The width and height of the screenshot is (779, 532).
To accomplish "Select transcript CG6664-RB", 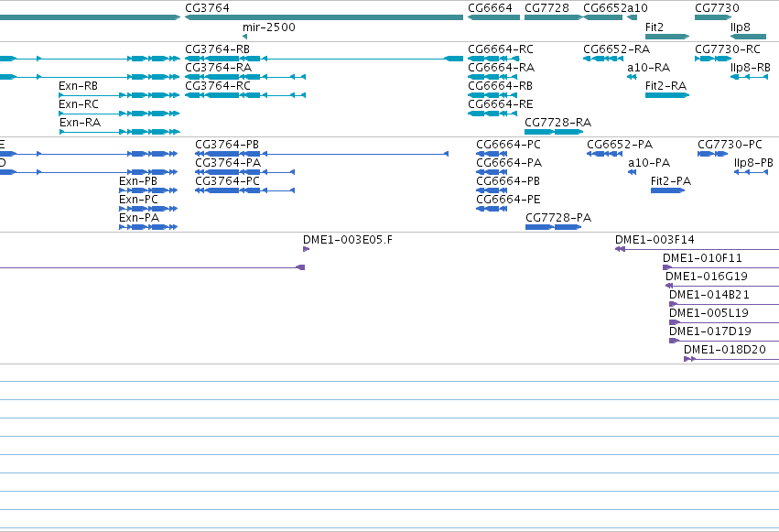I will [x=492, y=95].
